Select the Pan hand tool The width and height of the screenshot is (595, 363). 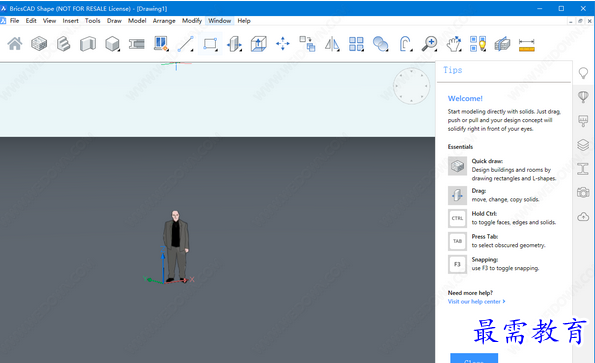(454, 44)
